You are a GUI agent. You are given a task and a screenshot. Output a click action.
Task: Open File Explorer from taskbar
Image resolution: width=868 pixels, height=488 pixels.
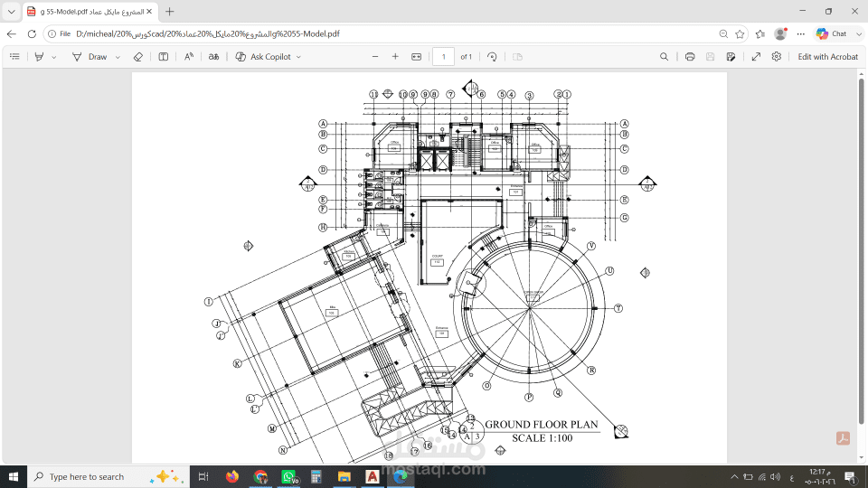click(344, 476)
